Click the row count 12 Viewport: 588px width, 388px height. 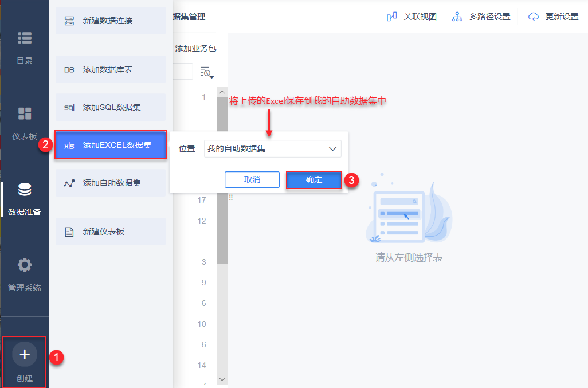(x=202, y=221)
